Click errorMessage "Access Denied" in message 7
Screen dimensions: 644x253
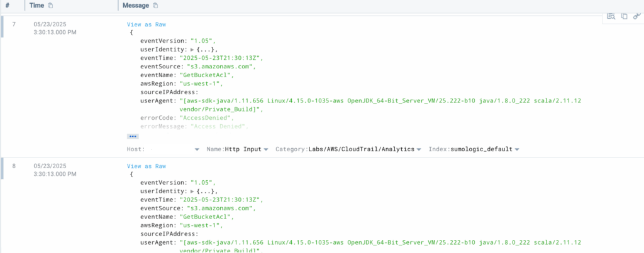[x=219, y=126]
